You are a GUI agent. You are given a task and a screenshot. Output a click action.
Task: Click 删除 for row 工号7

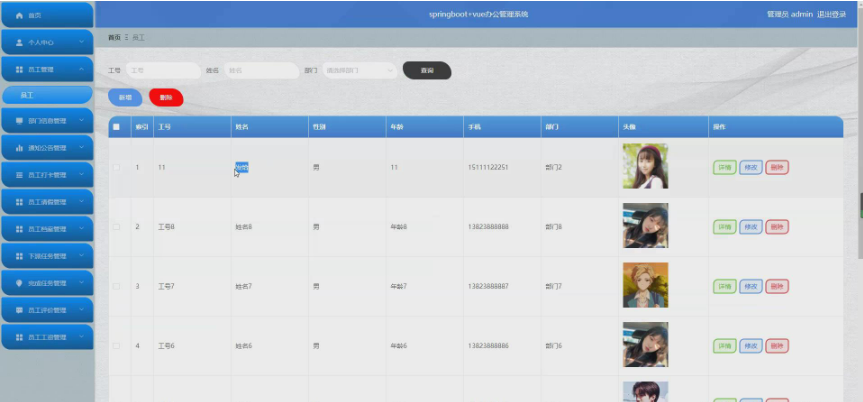click(x=777, y=286)
